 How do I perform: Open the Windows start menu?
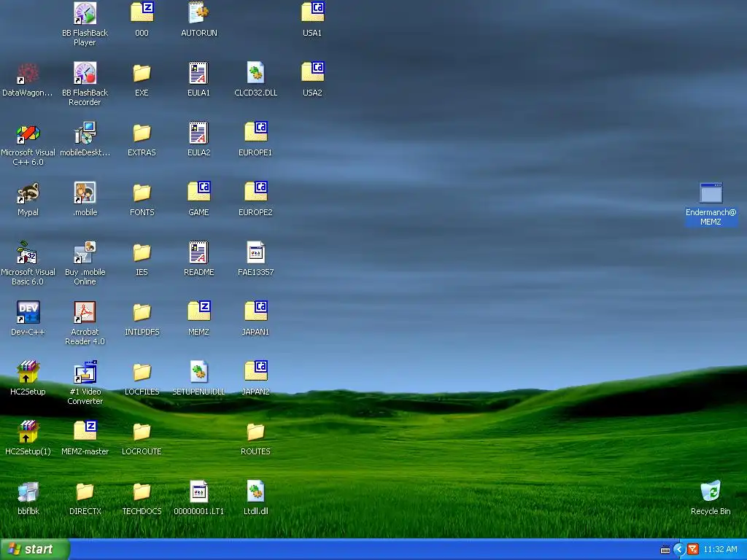[x=35, y=550]
